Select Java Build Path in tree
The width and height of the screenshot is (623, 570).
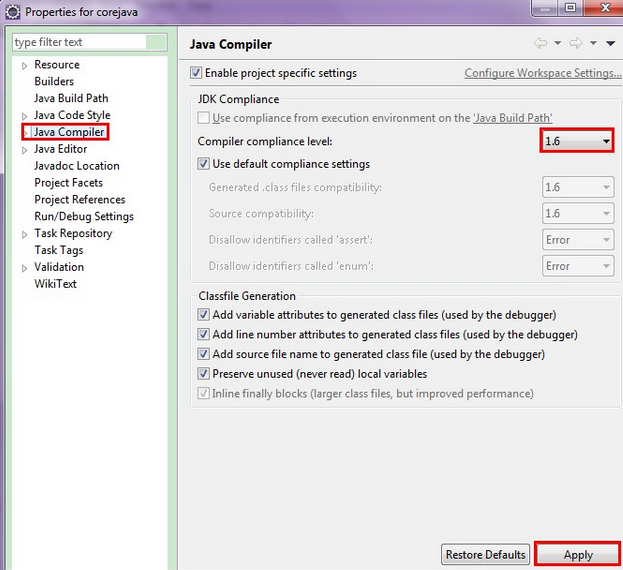71,98
